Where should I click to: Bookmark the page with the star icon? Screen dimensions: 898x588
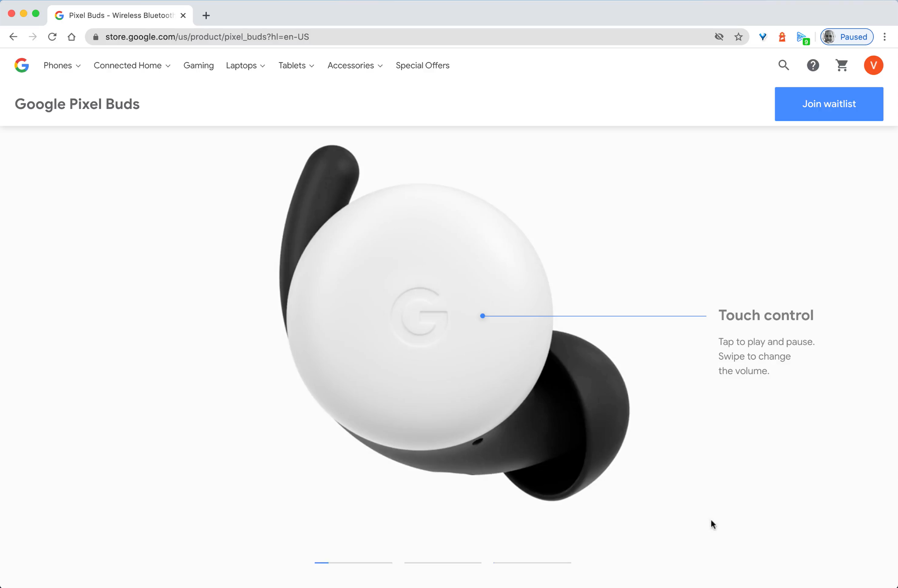pos(738,37)
